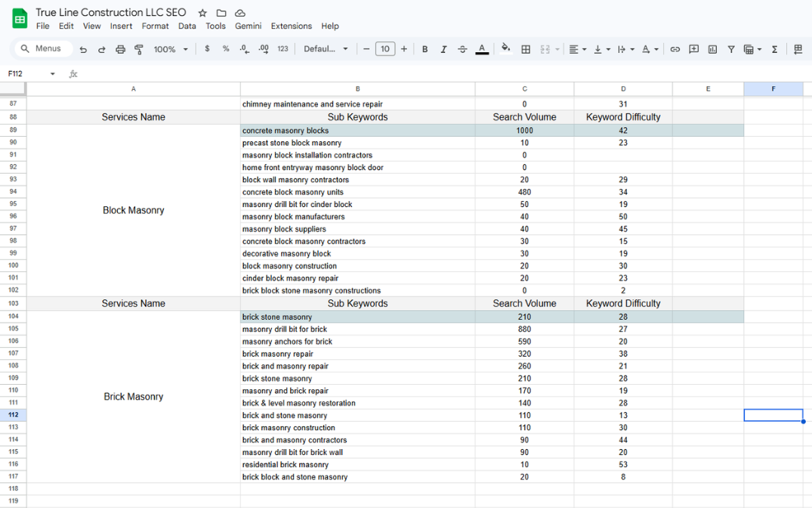Toggle bold formatting
Screen dimensions: 812x508
click(425, 49)
